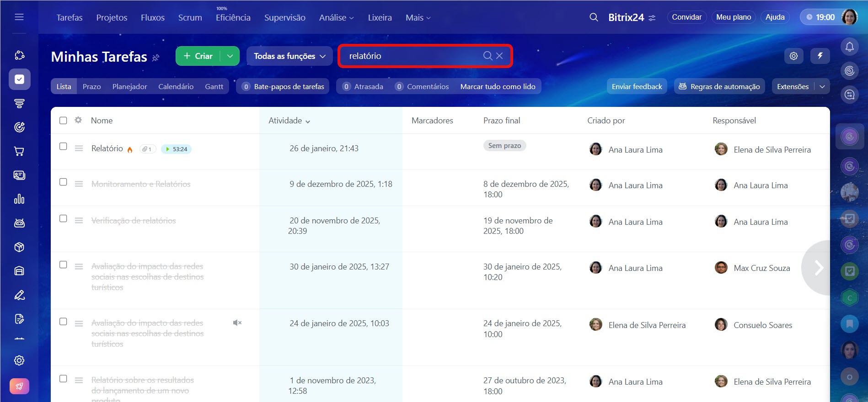Click the notifications bell icon
Viewport: 868px width, 402px height.
pyautogui.click(x=849, y=47)
